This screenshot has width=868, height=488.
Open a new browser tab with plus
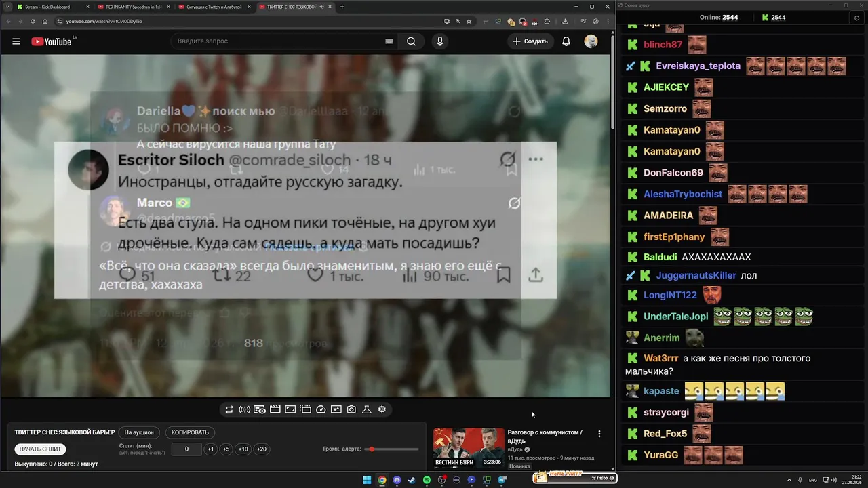point(342,7)
